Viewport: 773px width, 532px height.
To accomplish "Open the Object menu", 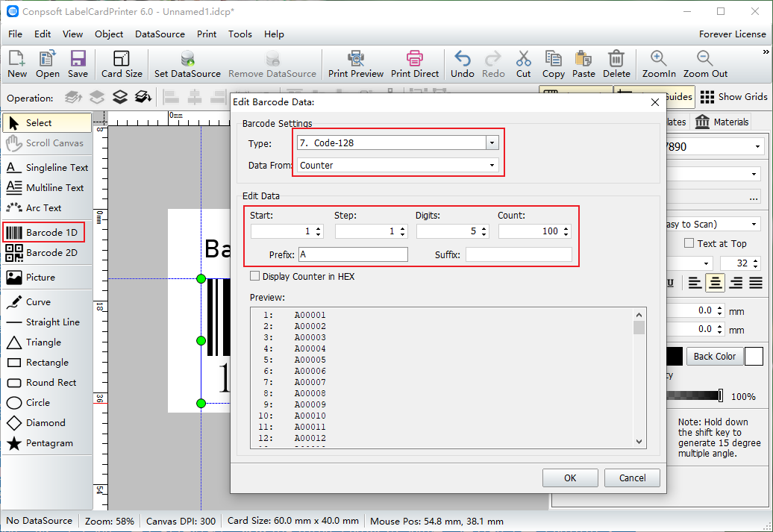I will point(109,34).
